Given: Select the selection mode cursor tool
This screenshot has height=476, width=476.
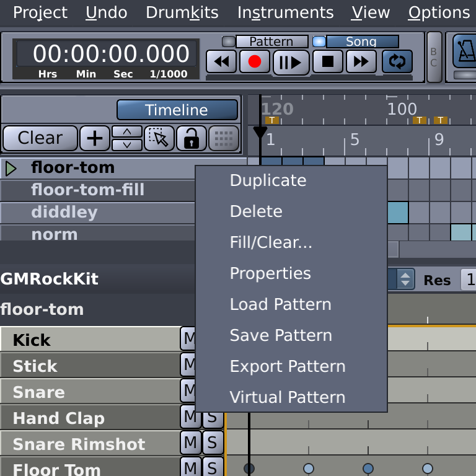Looking at the screenshot, I should tap(159, 138).
